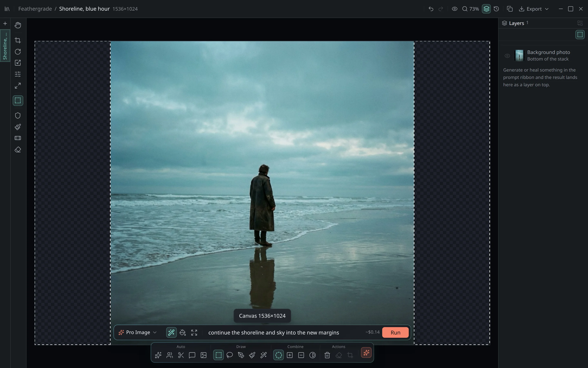Open the Pro Image model dropdown
This screenshot has width=588, height=368.
tap(138, 332)
